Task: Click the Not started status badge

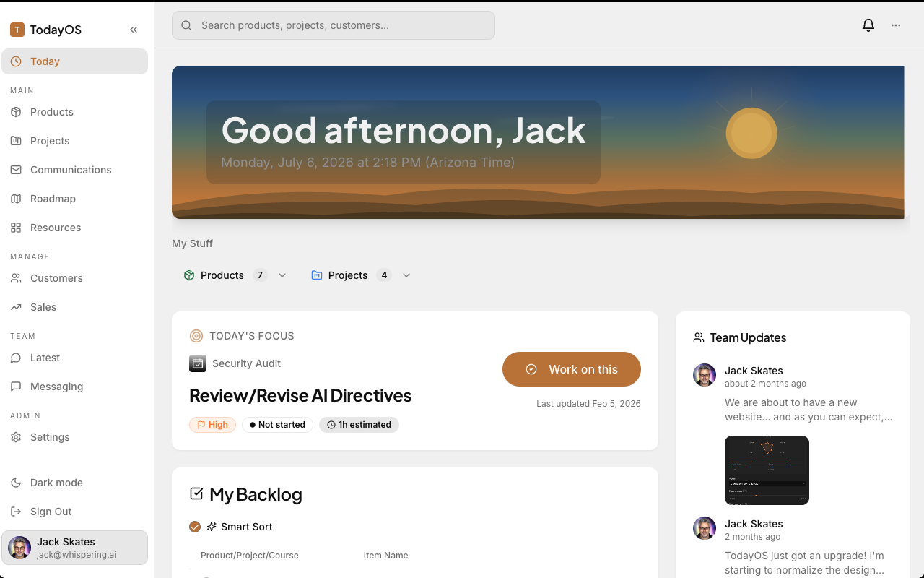Action: click(x=277, y=425)
